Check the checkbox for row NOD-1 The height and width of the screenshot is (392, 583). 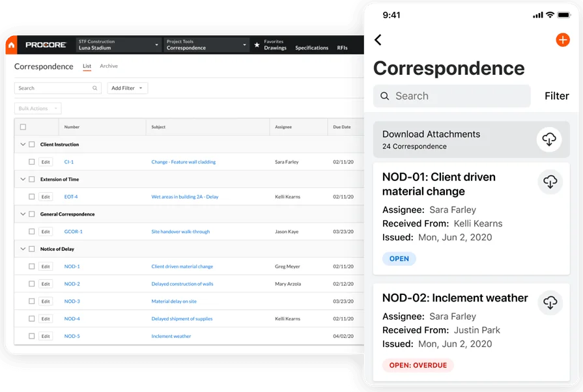[x=31, y=266]
